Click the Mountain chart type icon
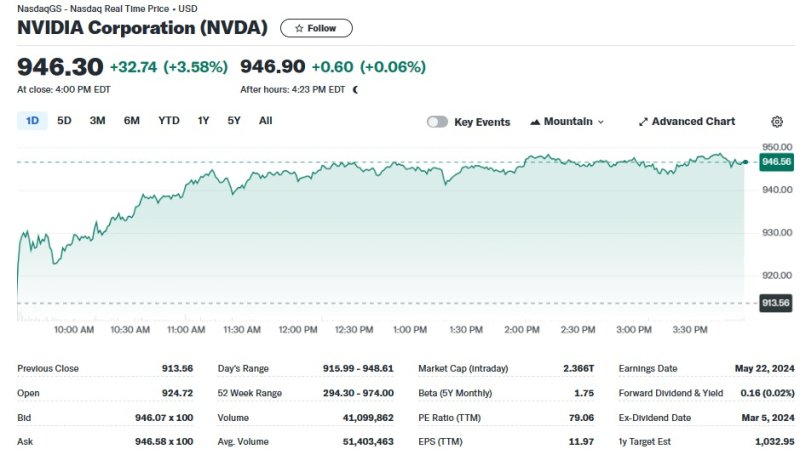This screenshot has height=455, width=800. (x=534, y=122)
